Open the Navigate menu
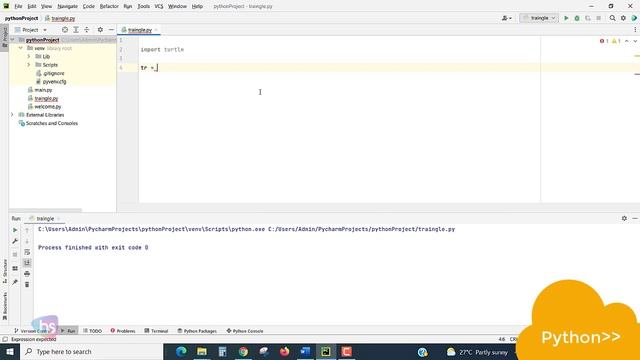This screenshot has width=640, height=360. (x=67, y=6)
